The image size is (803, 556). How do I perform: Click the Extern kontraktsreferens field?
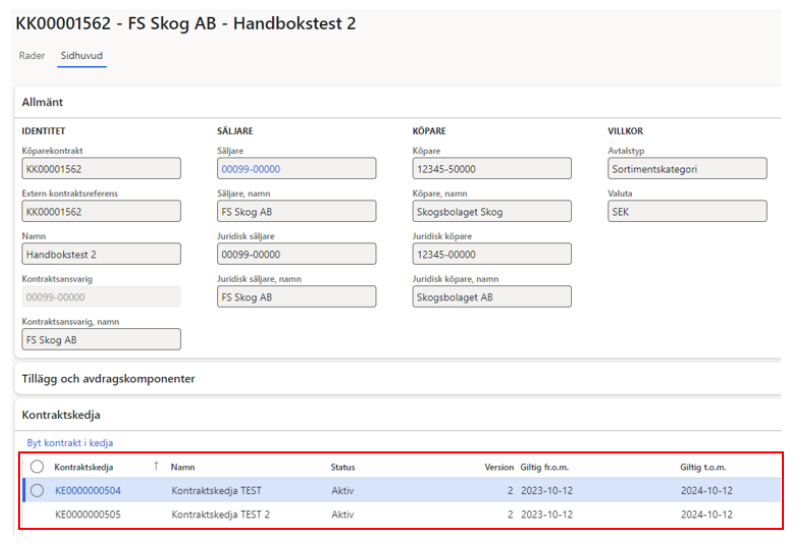pos(100,212)
